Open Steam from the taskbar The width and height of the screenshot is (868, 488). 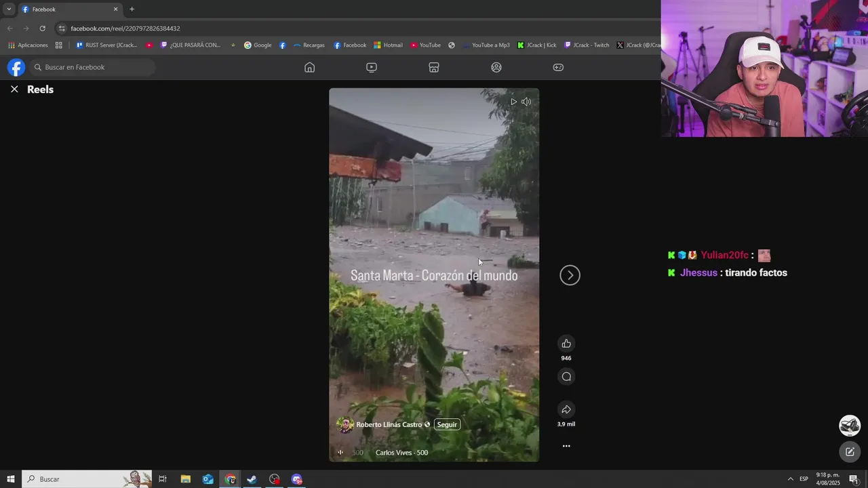(252, 479)
